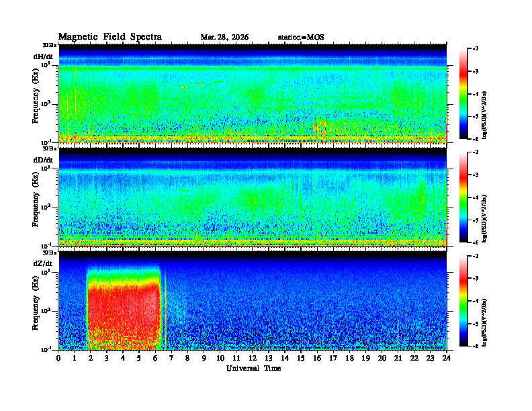Image resolution: width=532 pixels, height=411 pixels.
Task: Click hour "18" on the time axis
Action: point(349,358)
